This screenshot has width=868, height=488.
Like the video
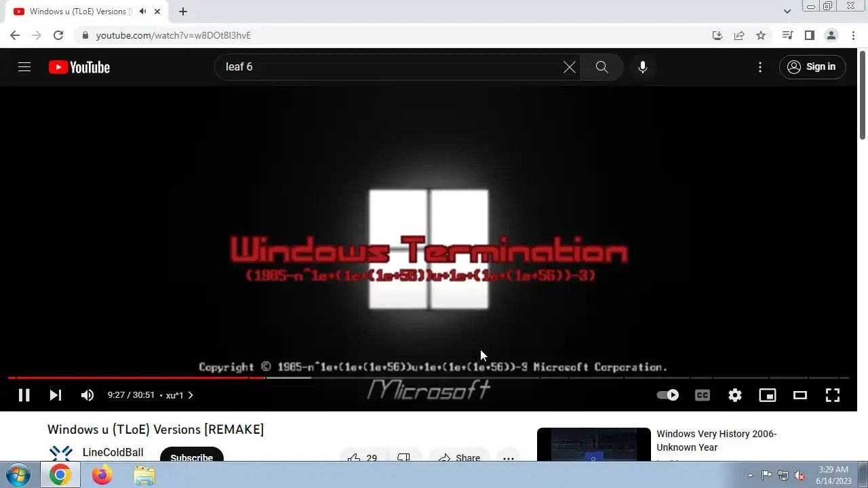pyautogui.click(x=363, y=457)
